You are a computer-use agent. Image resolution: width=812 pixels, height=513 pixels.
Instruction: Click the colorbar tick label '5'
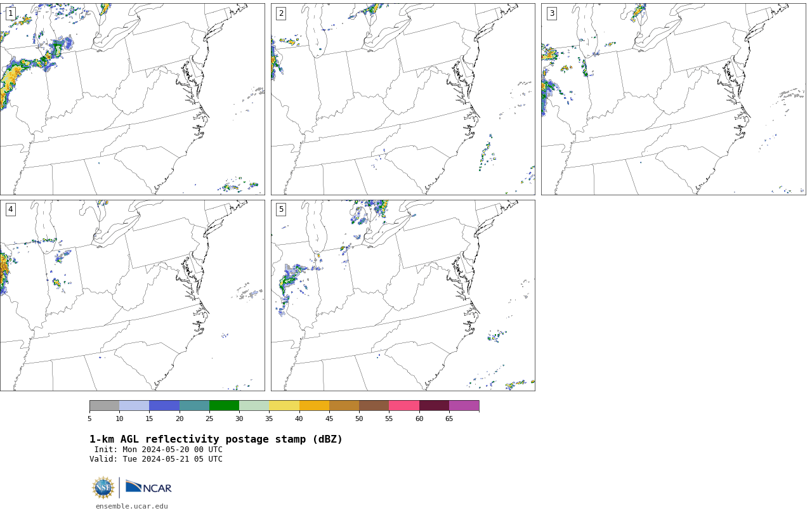[89, 419]
